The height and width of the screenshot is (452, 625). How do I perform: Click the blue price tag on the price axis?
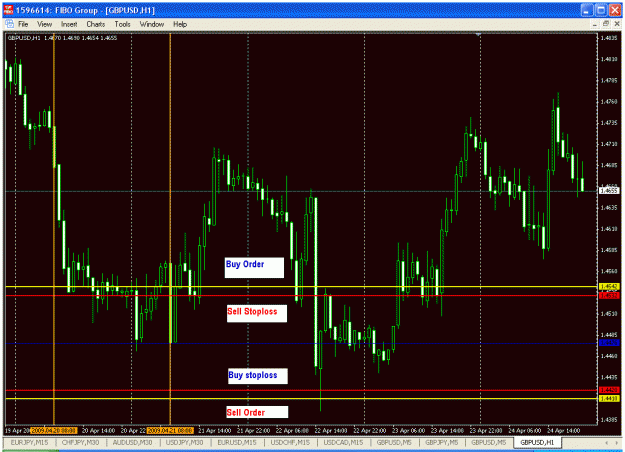click(x=609, y=343)
